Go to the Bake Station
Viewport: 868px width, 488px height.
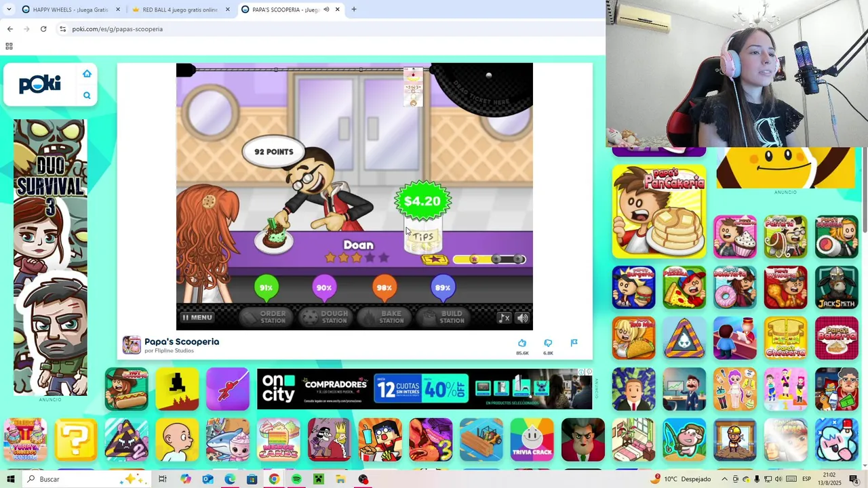click(384, 317)
